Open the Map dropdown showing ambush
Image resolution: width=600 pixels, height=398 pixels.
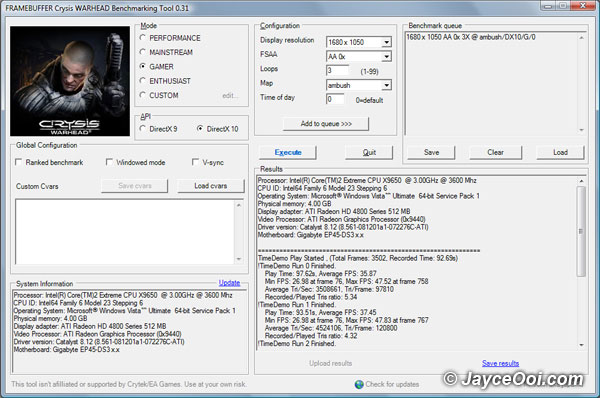tap(386, 85)
